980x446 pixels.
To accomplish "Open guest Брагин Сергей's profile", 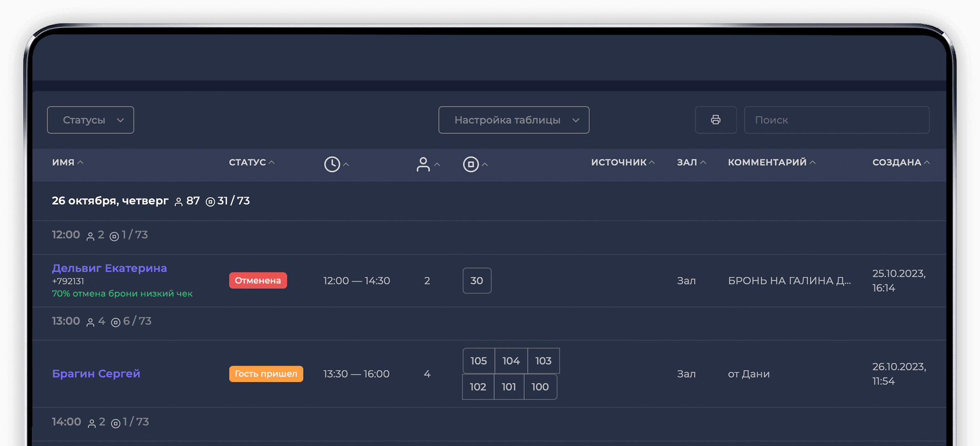I will 96,374.
